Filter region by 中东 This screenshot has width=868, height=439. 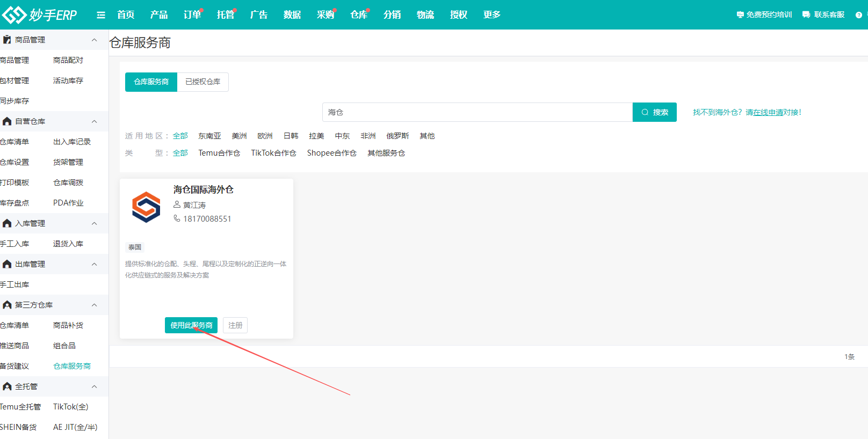pos(342,136)
